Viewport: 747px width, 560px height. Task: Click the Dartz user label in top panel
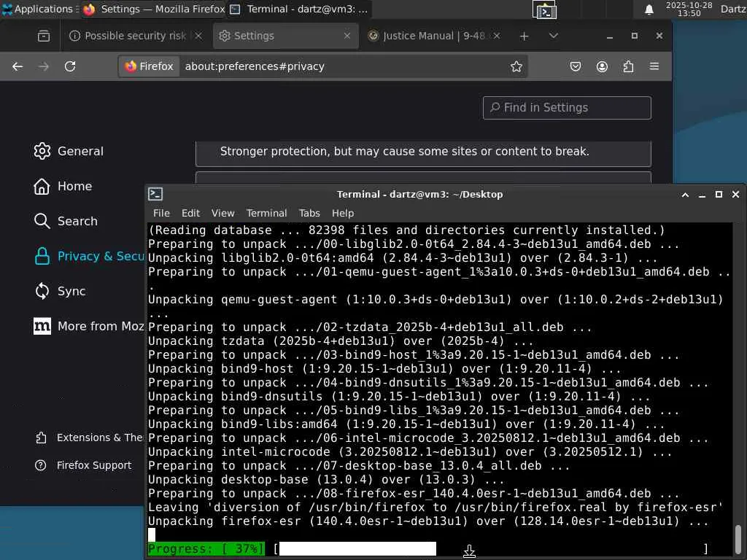point(732,9)
